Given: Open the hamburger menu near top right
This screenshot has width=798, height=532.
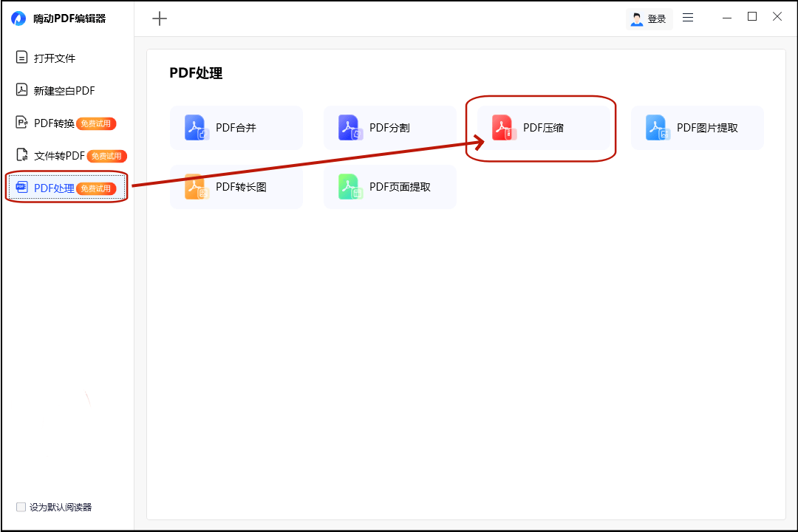Looking at the screenshot, I should click(x=688, y=17).
